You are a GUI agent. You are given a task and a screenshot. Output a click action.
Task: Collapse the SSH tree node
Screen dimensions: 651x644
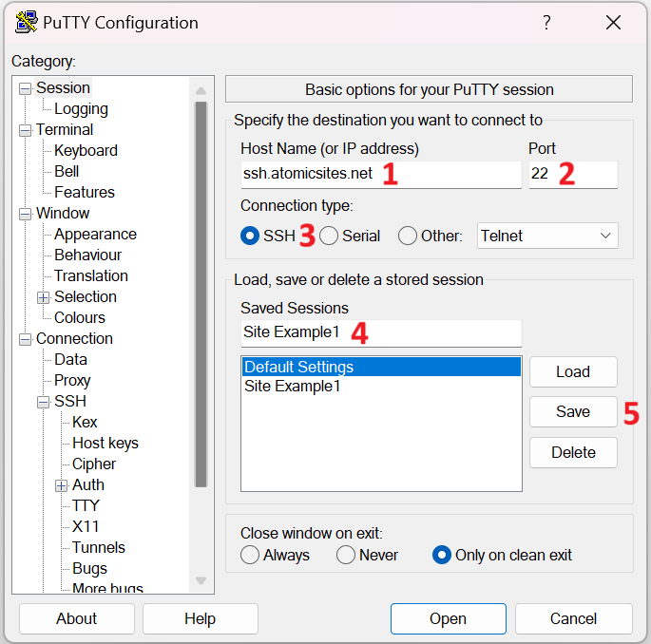click(x=43, y=402)
